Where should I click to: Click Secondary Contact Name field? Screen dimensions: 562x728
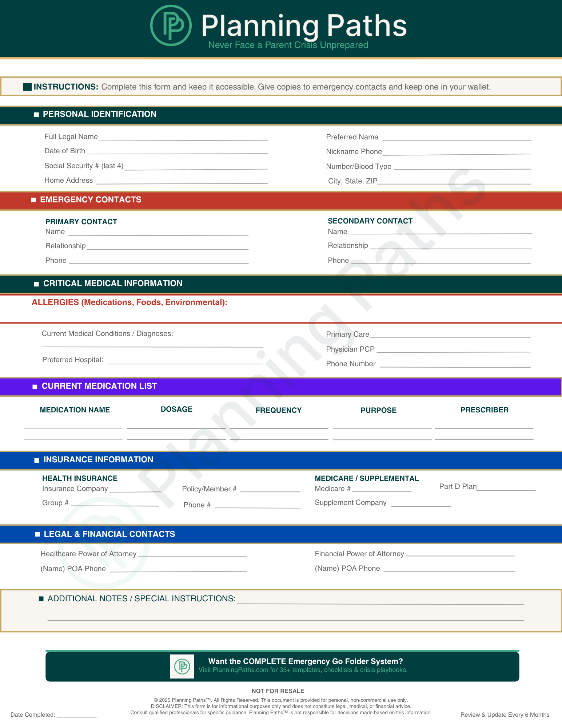(x=441, y=231)
